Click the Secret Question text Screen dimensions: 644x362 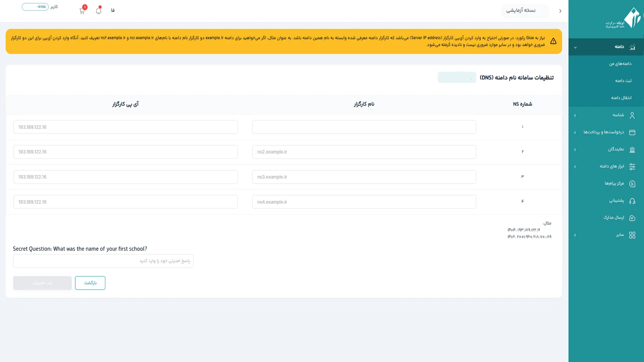[x=80, y=249]
